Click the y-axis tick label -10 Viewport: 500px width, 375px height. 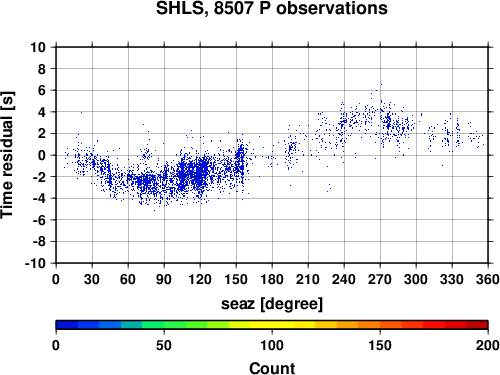coord(35,263)
